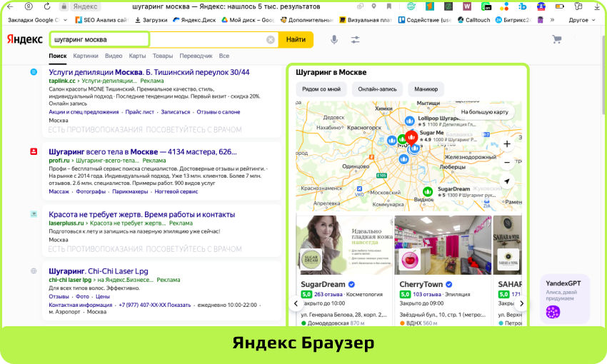Open search settings sliders icon
The image size is (607, 364).
pos(355,39)
